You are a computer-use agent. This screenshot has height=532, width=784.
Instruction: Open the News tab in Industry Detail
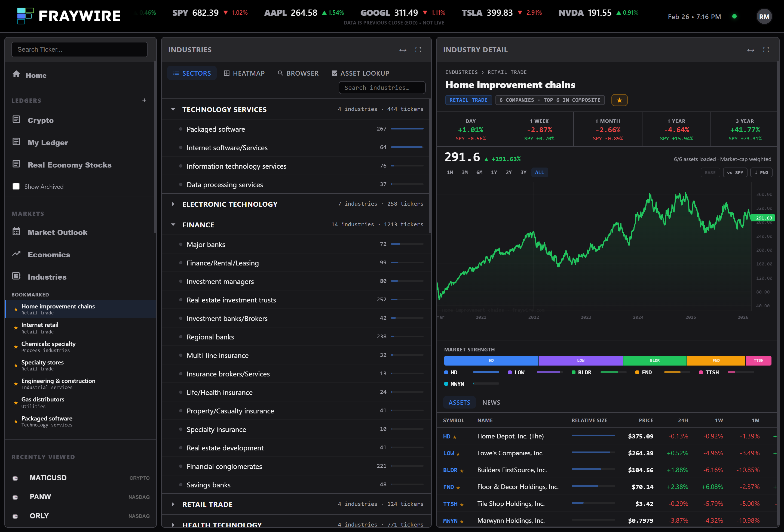pos(491,402)
